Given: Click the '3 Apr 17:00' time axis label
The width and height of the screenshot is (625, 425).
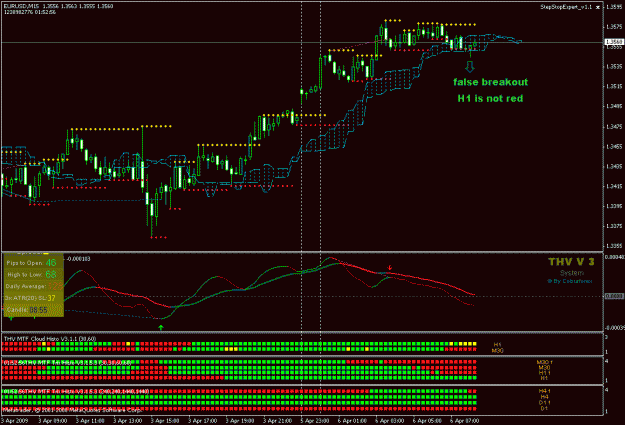Looking at the screenshot, I should [x=202, y=421].
